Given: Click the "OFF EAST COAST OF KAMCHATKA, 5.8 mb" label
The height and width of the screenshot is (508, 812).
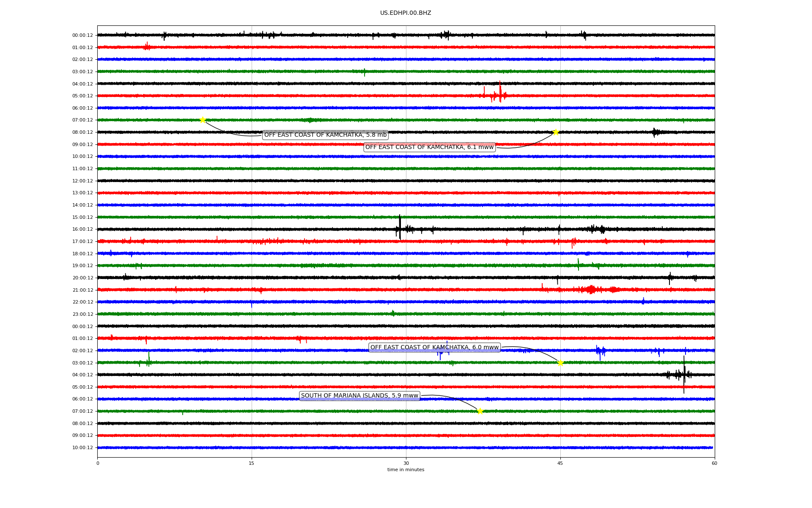Looking at the screenshot, I should (325, 135).
